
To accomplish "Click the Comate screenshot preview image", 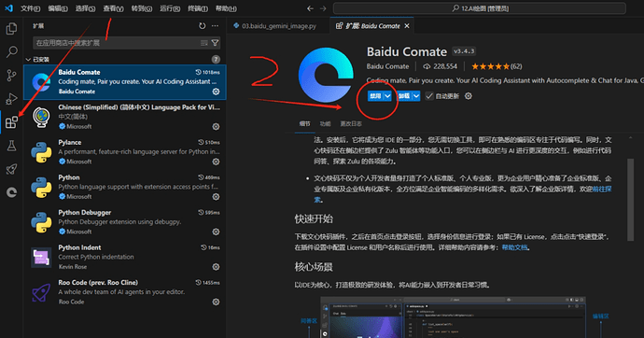I will 453,317.
